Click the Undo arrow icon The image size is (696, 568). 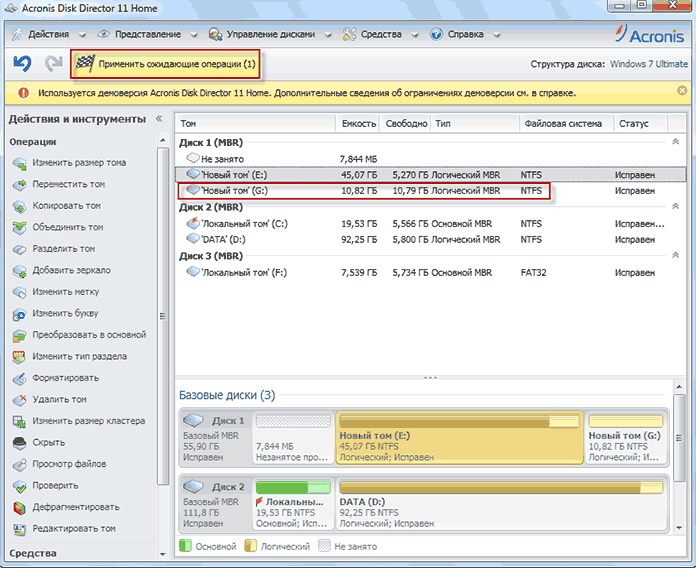coord(22,64)
